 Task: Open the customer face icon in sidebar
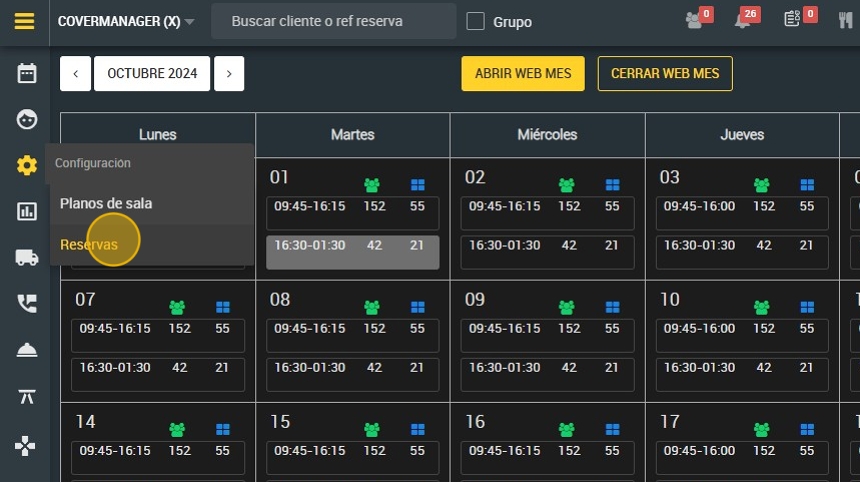[x=26, y=119]
